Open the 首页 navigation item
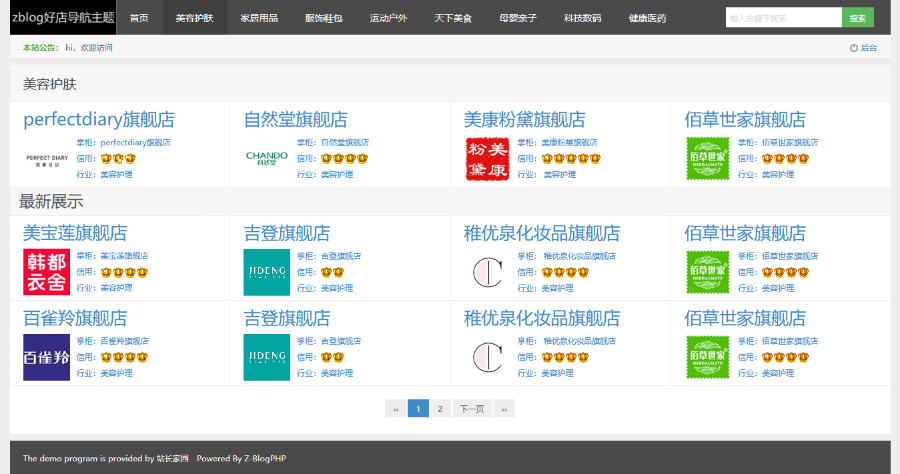The image size is (900, 474). [139, 18]
